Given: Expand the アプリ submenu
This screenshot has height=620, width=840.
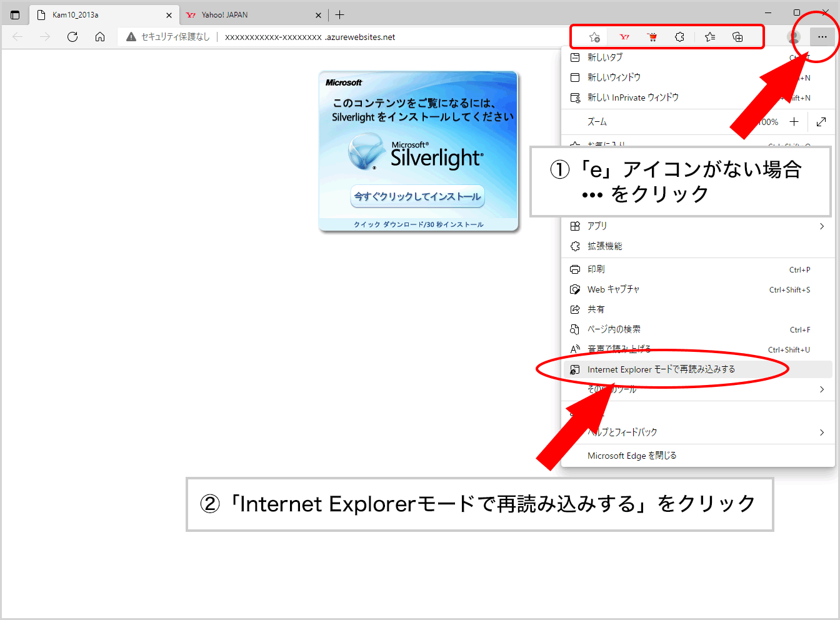Looking at the screenshot, I should pos(698,226).
